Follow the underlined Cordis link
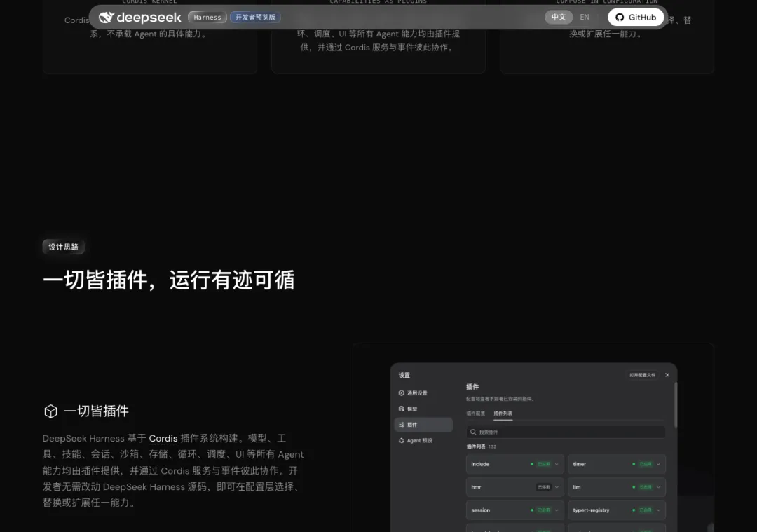757x532 pixels. coord(163,438)
